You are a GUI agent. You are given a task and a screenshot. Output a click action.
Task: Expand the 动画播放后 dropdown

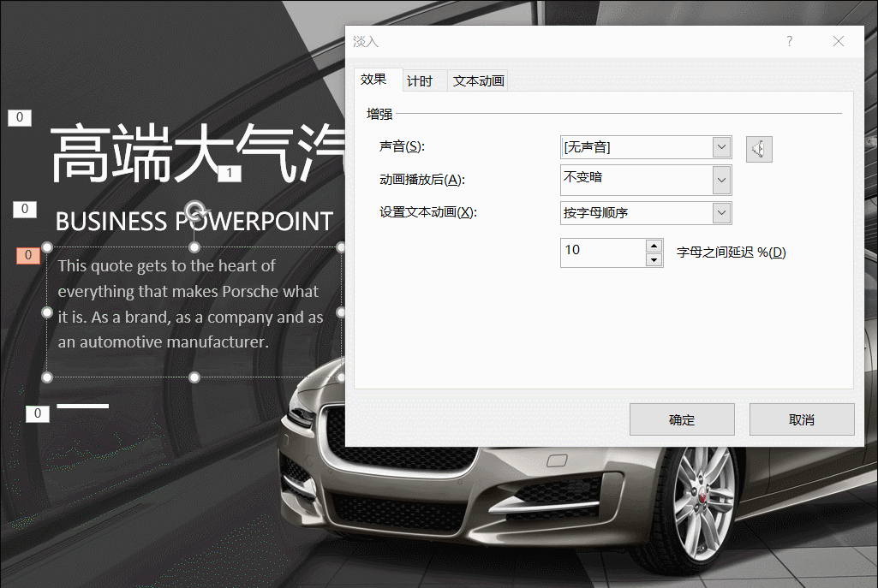tap(721, 180)
